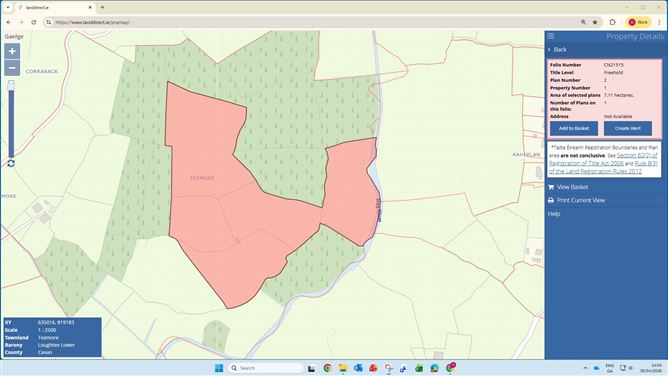668x376 pixels.
Task: Click the area value 7.11 hectares
Action: 619,95
